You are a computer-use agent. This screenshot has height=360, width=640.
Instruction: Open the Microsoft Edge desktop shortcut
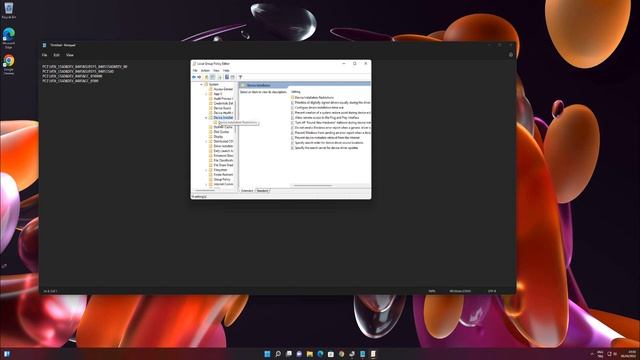[x=9, y=38]
